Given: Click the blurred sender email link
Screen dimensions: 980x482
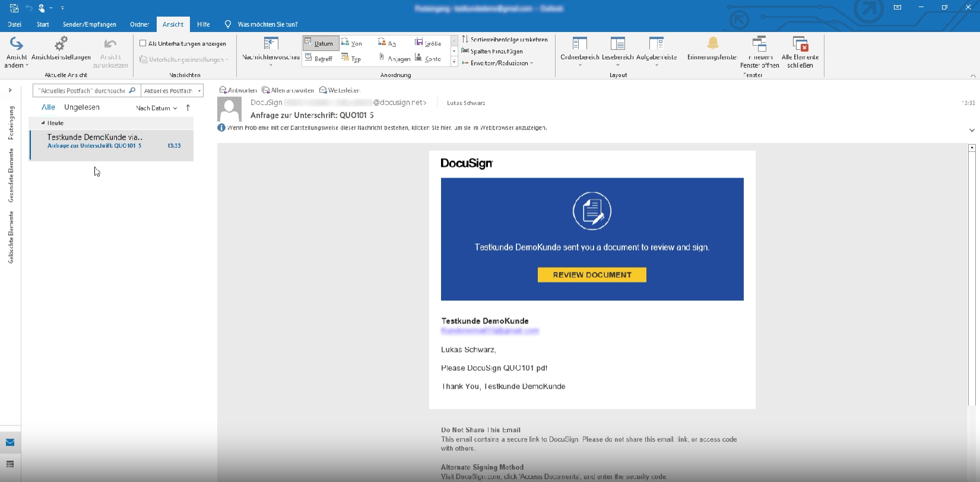Looking at the screenshot, I should [490, 331].
